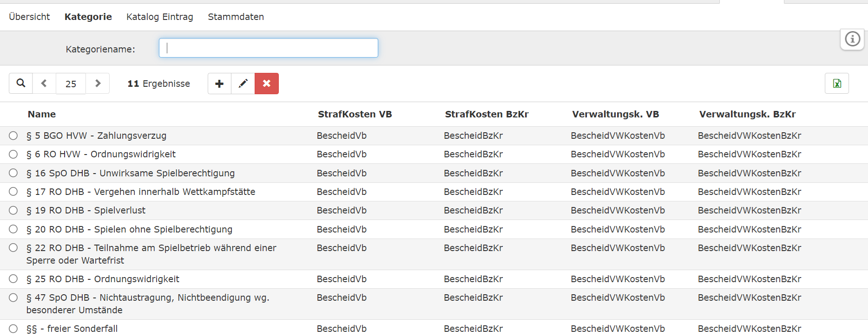Open the Übersicht tab
The image size is (868, 336).
[x=29, y=17]
